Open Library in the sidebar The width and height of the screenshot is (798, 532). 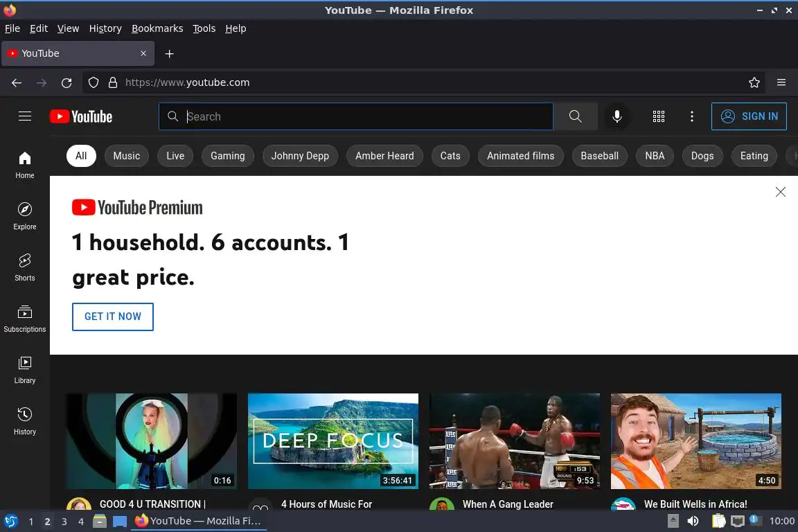pyautogui.click(x=24, y=370)
